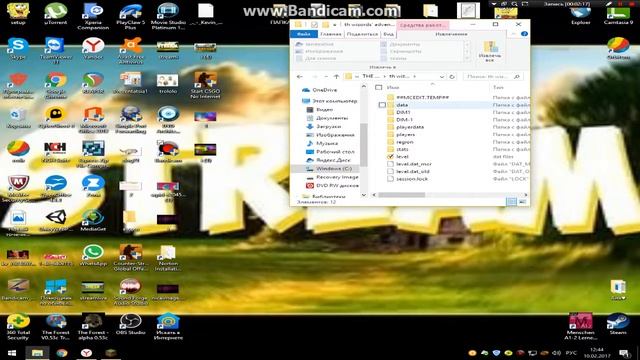Select the session.lock file
The width and height of the screenshot is (640, 360).
coord(411,179)
